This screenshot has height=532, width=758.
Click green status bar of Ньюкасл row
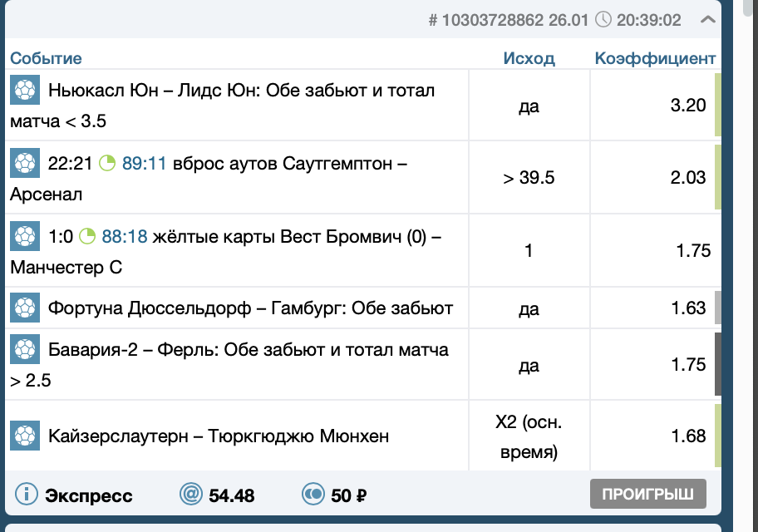(718, 105)
